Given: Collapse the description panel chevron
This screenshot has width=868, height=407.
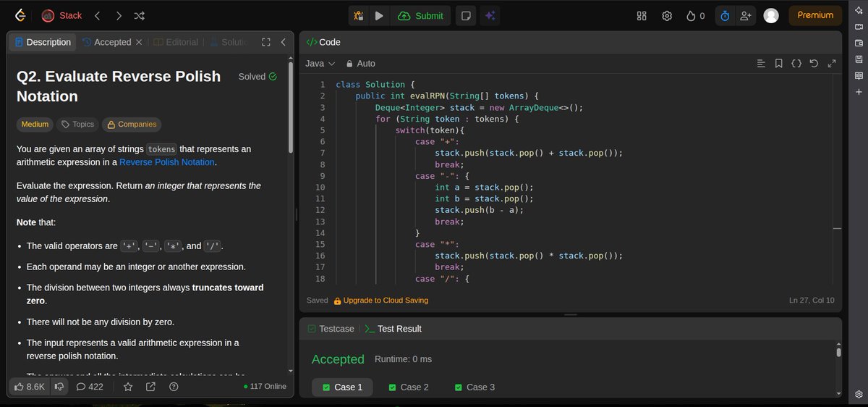Looking at the screenshot, I should tap(283, 42).
